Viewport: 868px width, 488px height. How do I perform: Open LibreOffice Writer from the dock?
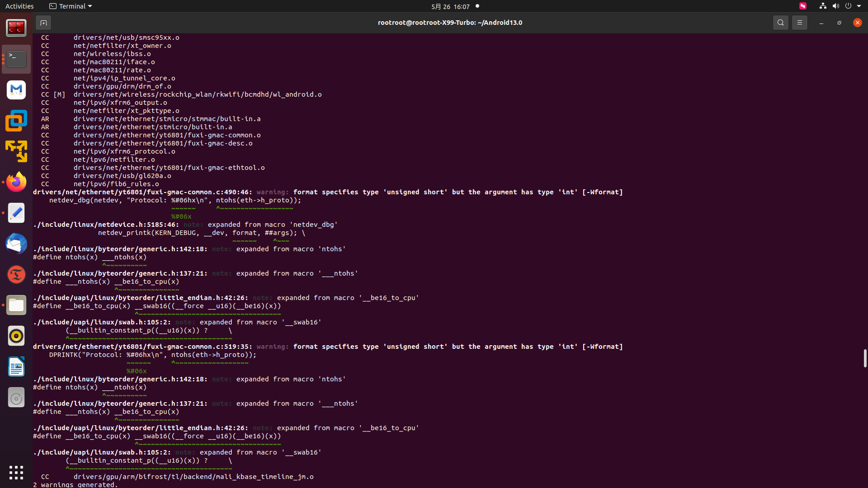[16, 366]
